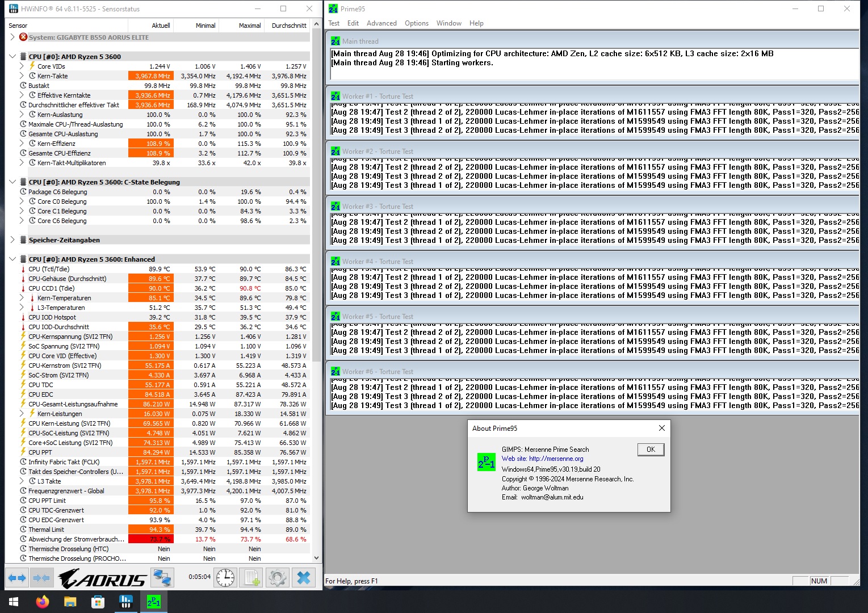Click Main thread window icon

point(336,41)
